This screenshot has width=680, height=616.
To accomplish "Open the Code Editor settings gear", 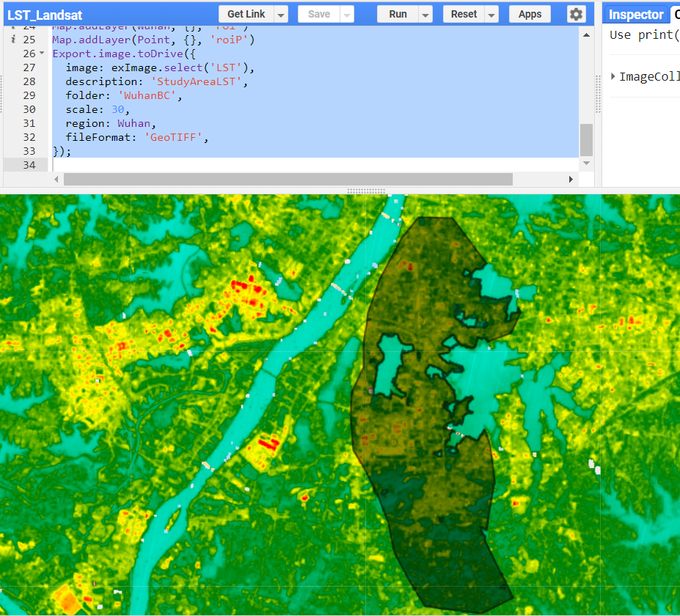I will point(575,14).
